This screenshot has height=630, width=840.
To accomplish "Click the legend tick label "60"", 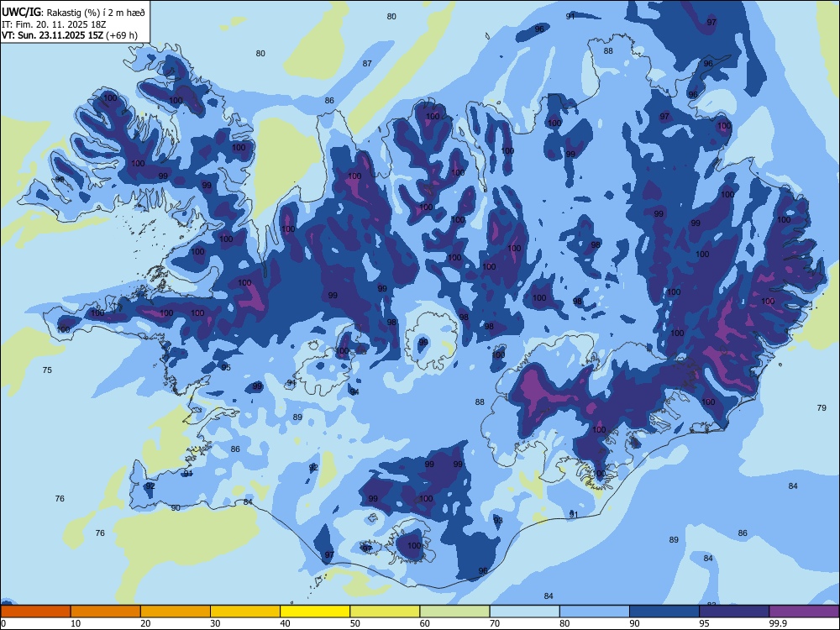I will tap(425, 623).
